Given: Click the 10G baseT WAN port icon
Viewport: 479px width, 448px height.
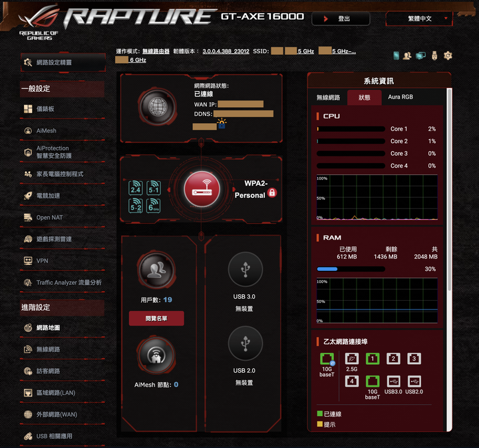Looking at the screenshot, I should click(x=327, y=359).
